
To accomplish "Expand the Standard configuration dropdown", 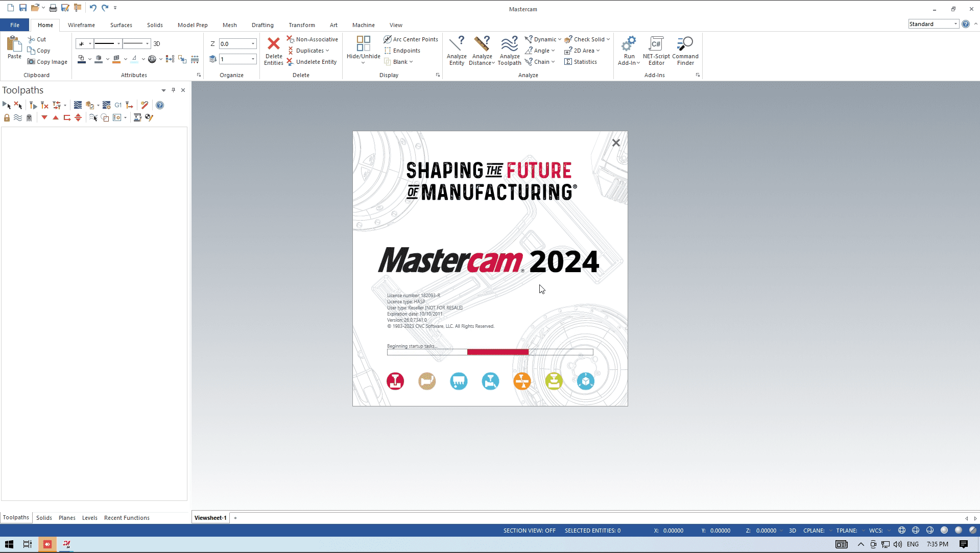I will (x=955, y=24).
